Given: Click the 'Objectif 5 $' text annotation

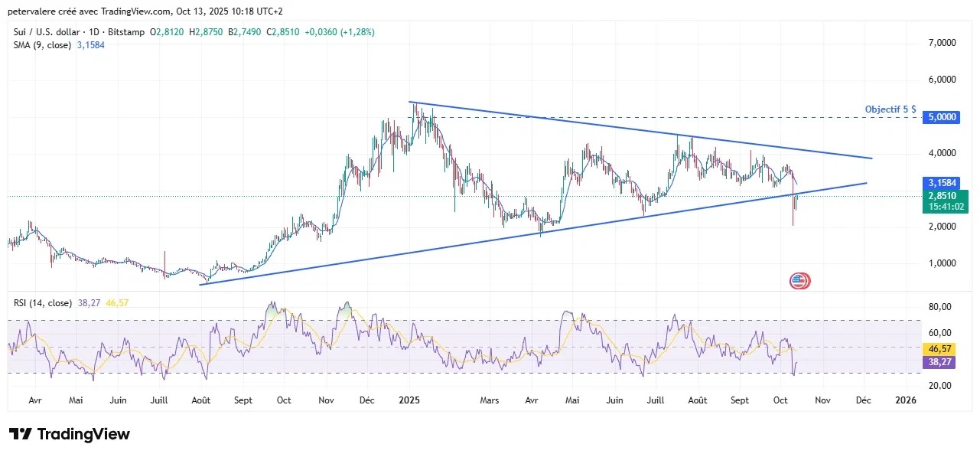Looking at the screenshot, I should pyautogui.click(x=890, y=109).
